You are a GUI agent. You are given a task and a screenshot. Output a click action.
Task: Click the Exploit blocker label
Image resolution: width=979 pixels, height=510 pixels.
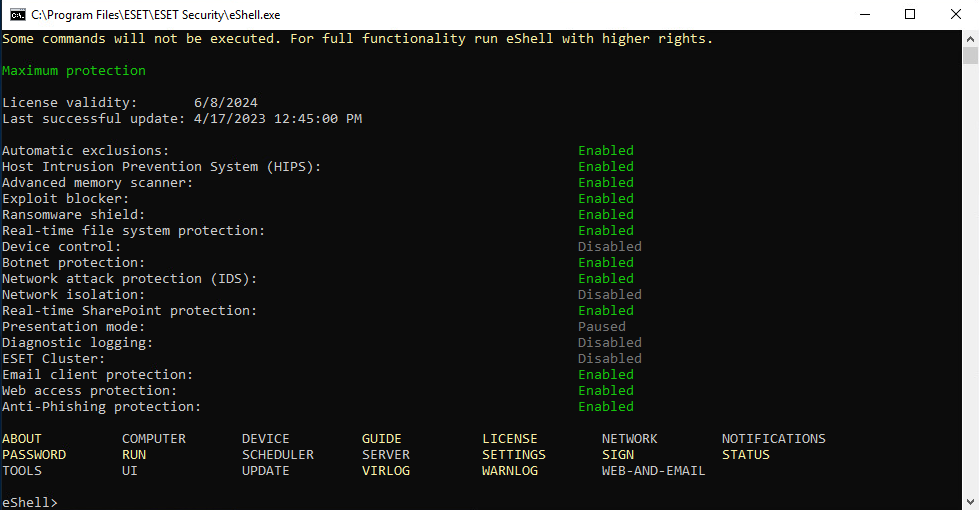click(x=66, y=199)
